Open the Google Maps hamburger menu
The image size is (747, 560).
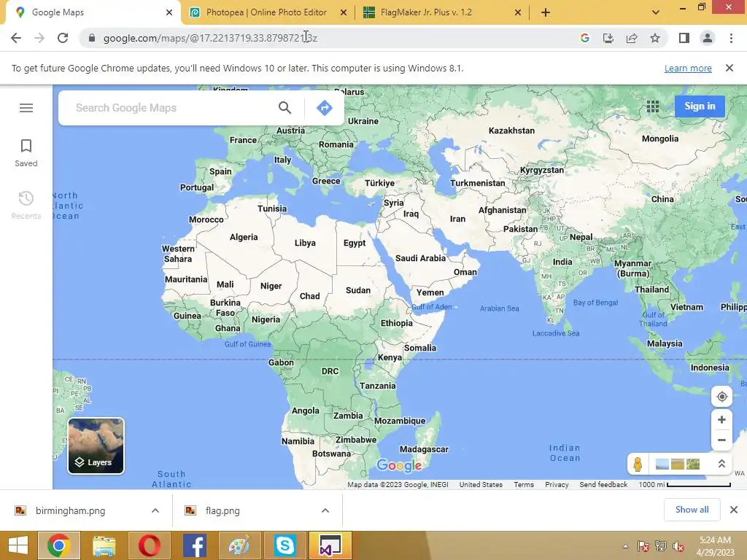pos(26,108)
